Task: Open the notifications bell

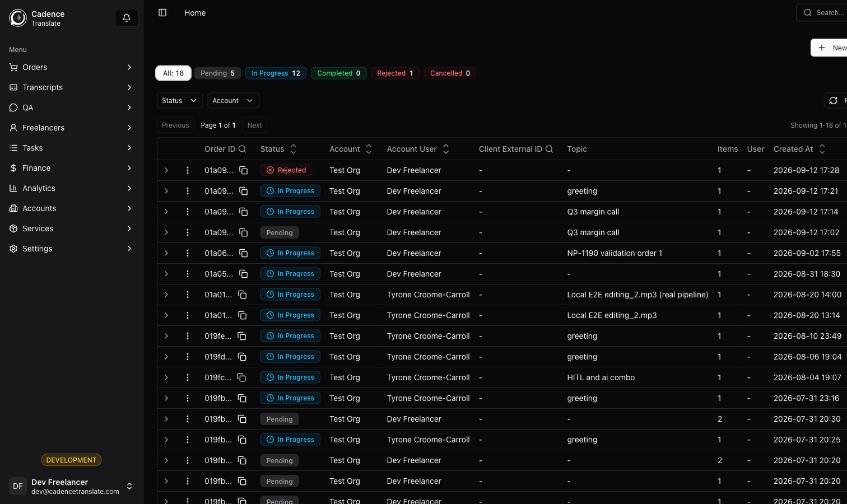Action: 127,18
